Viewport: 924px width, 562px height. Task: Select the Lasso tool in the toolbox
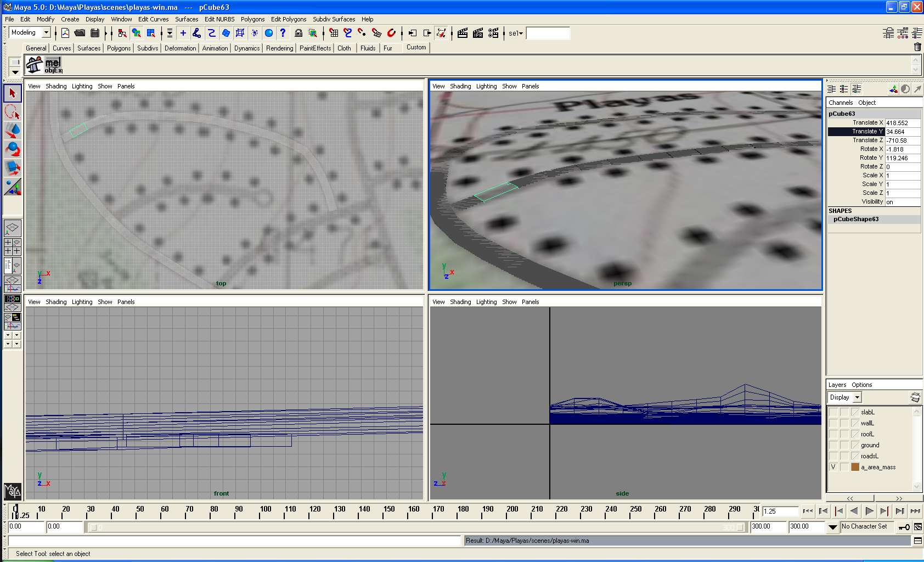[12, 112]
